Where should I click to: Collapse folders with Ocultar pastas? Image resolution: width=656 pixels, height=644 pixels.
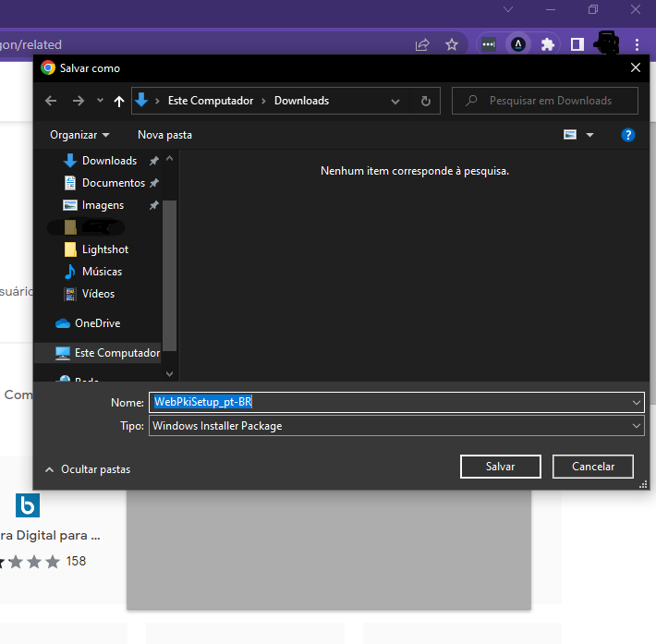click(88, 469)
